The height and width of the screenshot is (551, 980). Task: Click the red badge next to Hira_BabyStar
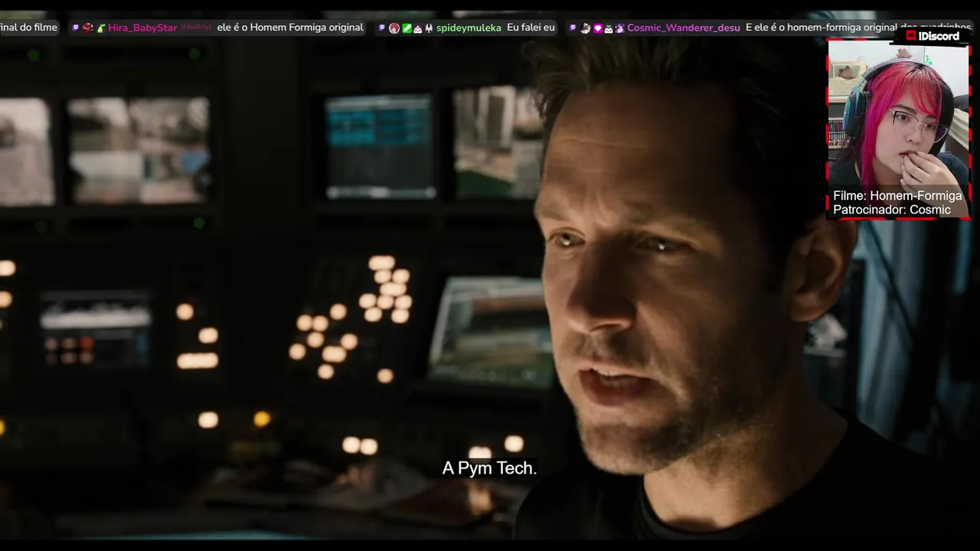88,28
